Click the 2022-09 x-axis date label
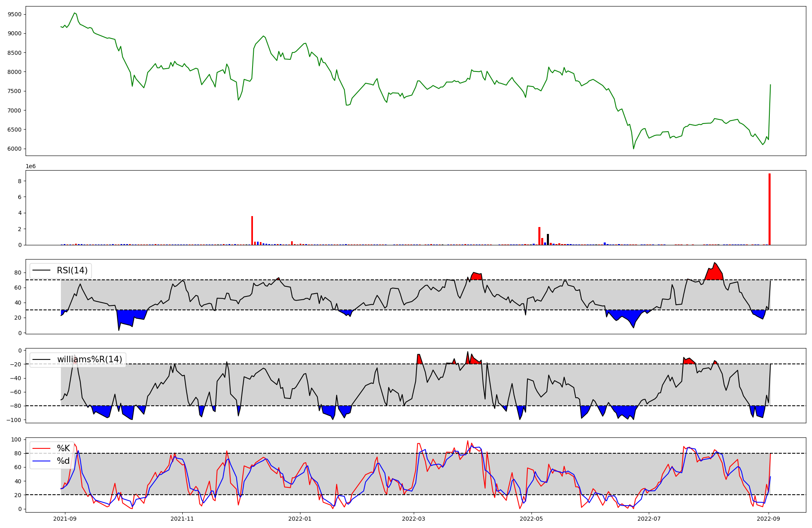Screen dimensions: 812x528 [769, 519]
